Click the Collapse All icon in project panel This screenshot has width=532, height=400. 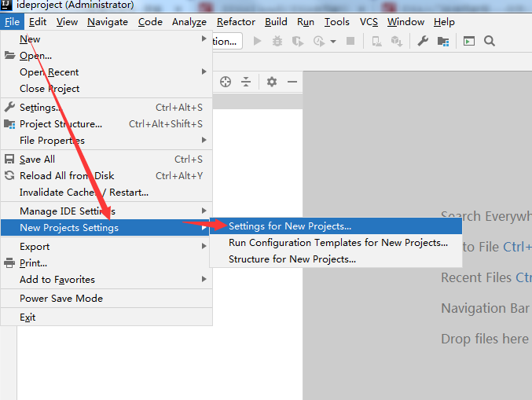pos(246,82)
